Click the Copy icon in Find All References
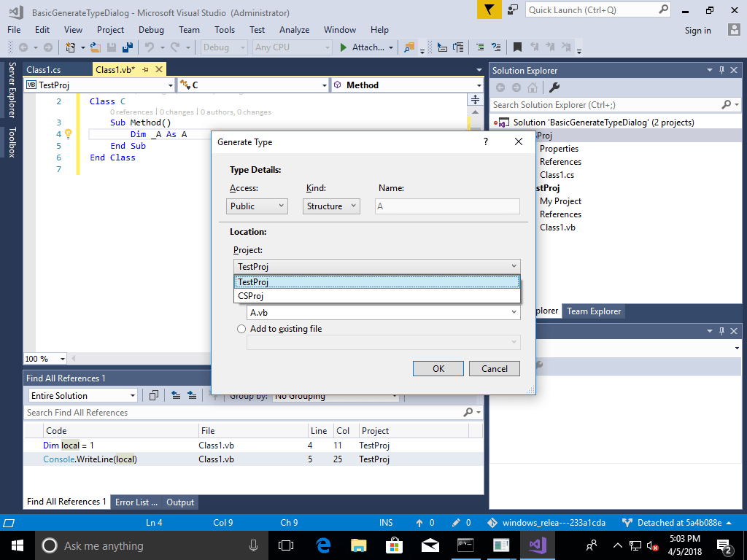 coord(153,395)
